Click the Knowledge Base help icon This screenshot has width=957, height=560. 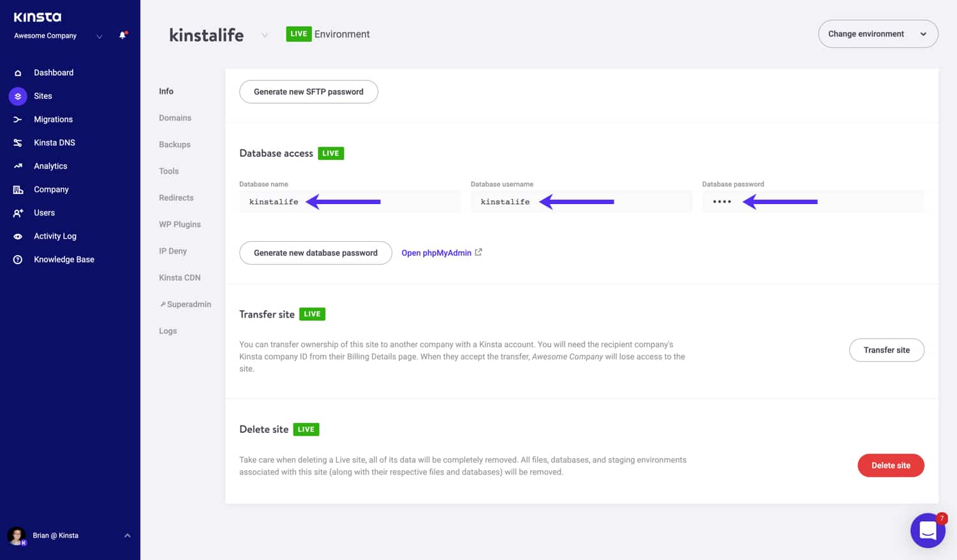click(18, 260)
